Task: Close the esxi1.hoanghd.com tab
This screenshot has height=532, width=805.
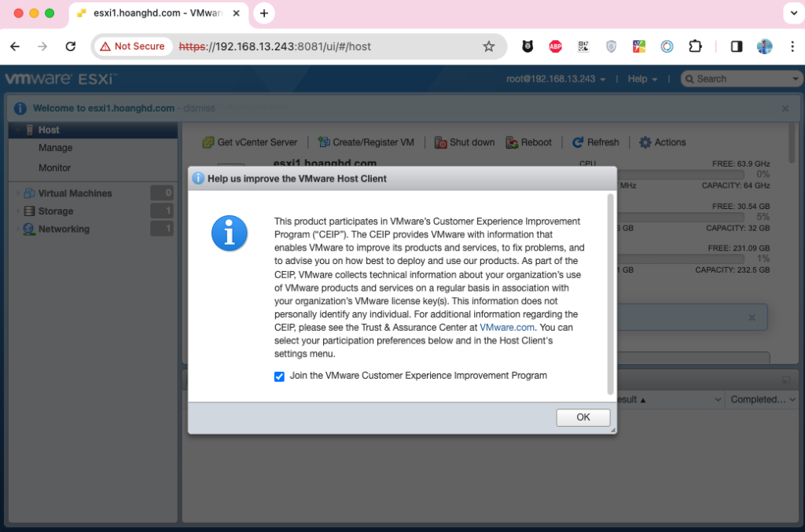Action: 236,13
